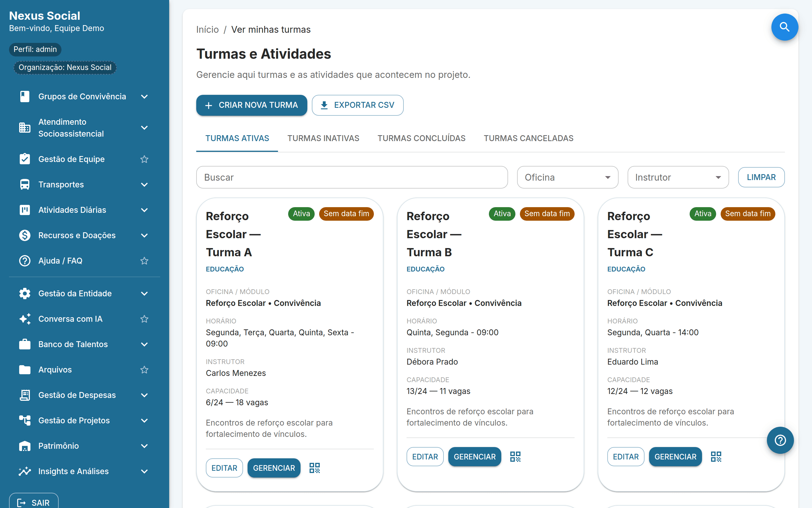Click the Insights e Análises chart icon
The width and height of the screenshot is (812, 508).
pos(25,471)
